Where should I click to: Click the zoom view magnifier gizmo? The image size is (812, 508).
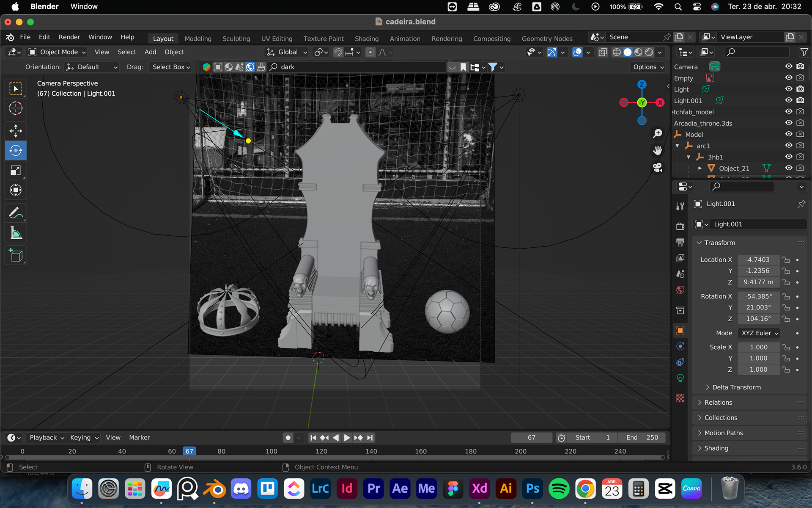tap(657, 133)
